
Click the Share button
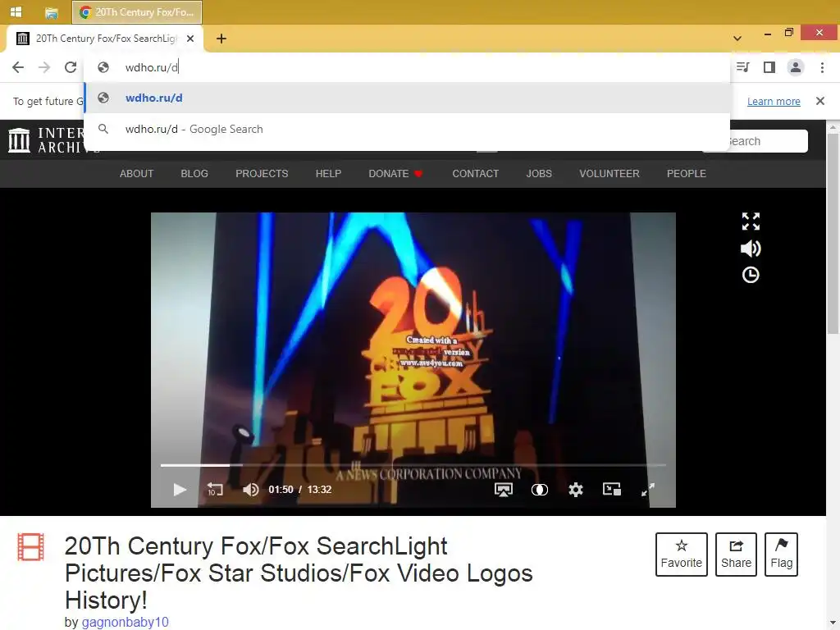(x=736, y=555)
